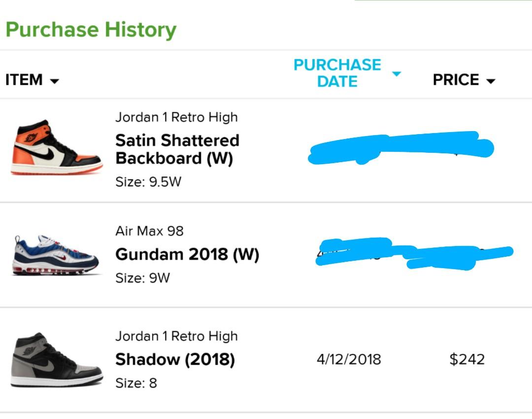Open the Shadow (2018) title link
The width and height of the screenshot is (532, 419).
click(175, 359)
